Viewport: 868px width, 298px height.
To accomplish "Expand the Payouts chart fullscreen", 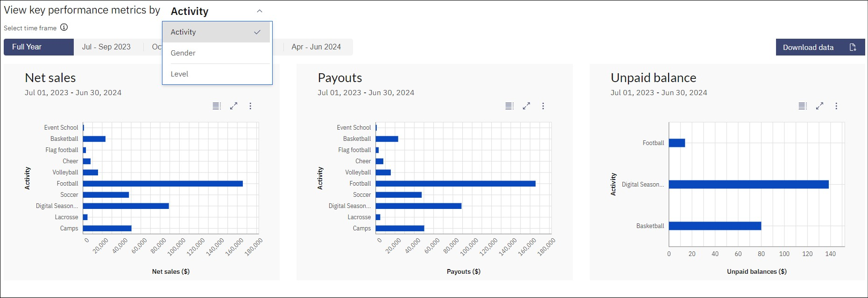I will pyautogui.click(x=526, y=106).
